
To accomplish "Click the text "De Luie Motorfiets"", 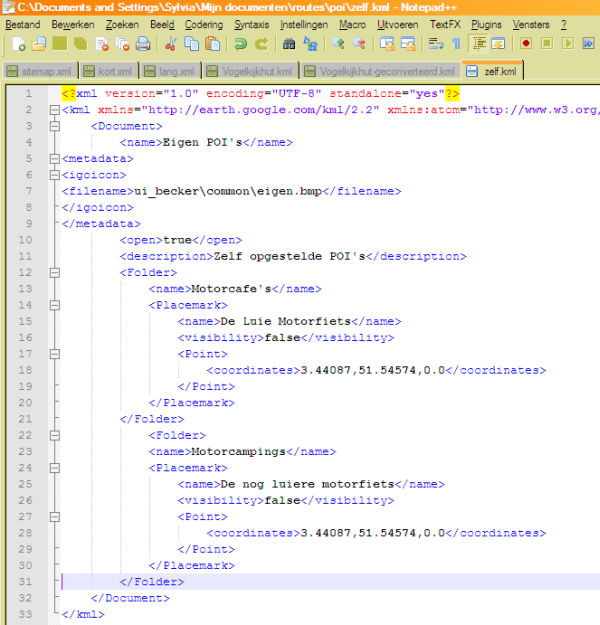I will [x=285, y=321].
